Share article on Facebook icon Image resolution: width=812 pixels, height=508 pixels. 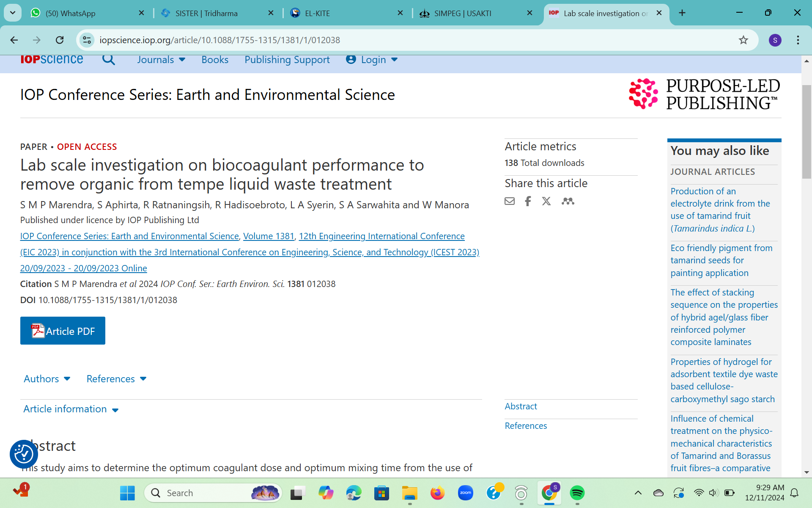528,201
